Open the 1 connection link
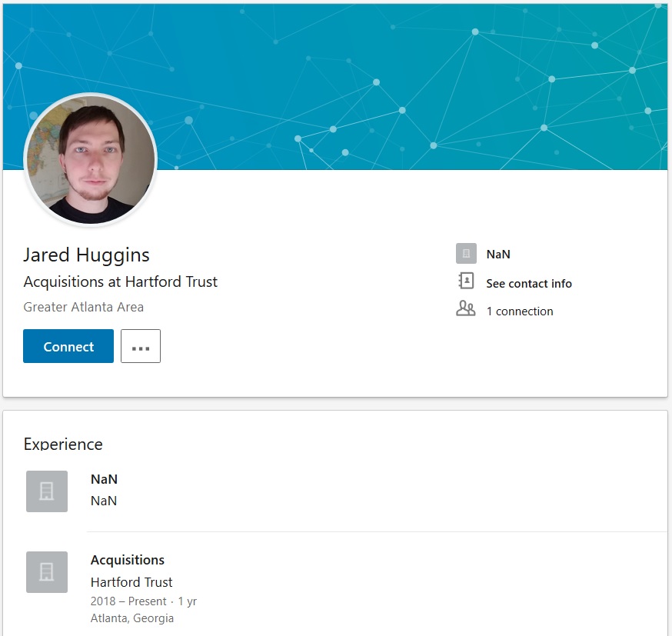 520,311
